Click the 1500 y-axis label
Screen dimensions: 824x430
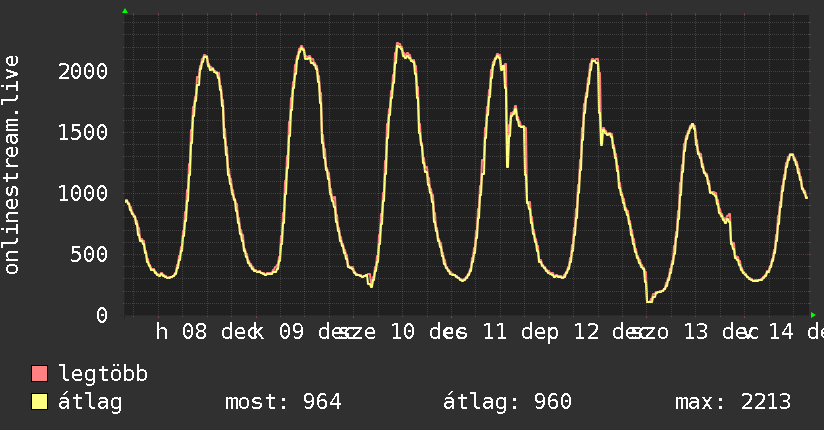tap(84, 132)
